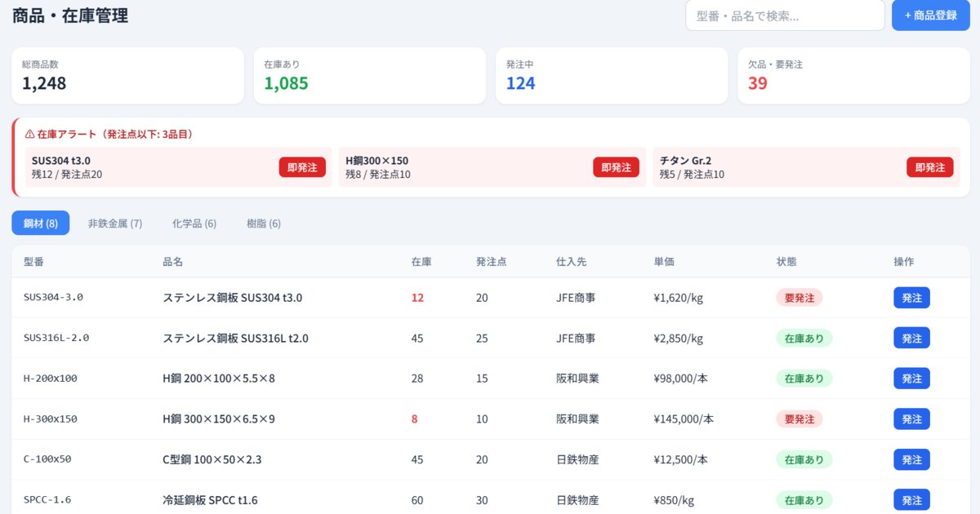The width and height of the screenshot is (980, 514).
Task: Click the 在庫あり 1,085 card
Action: click(370, 75)
